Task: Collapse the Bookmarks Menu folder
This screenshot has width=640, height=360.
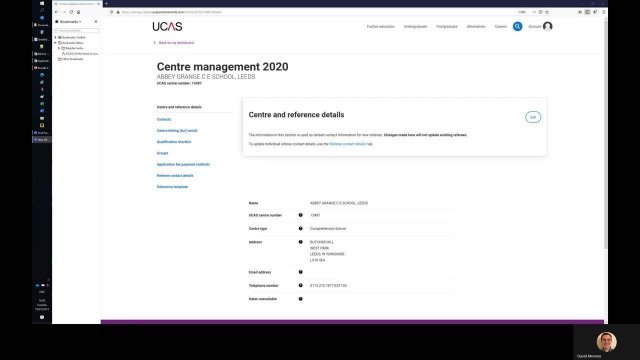Action: 56,42
